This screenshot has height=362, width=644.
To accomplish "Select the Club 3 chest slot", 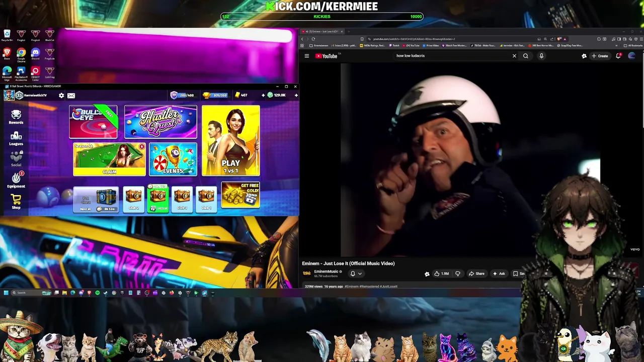I will pyautogui.click(x=182, y=200).
